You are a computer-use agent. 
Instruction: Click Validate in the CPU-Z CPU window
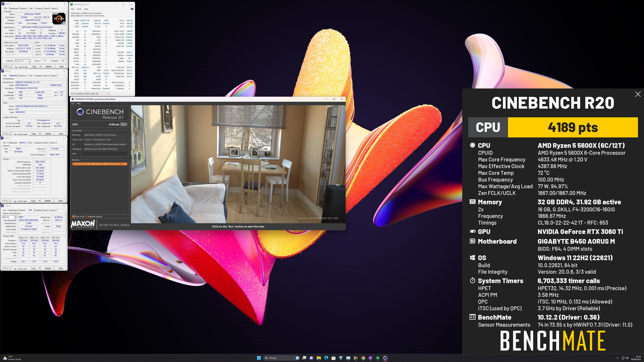48,67
